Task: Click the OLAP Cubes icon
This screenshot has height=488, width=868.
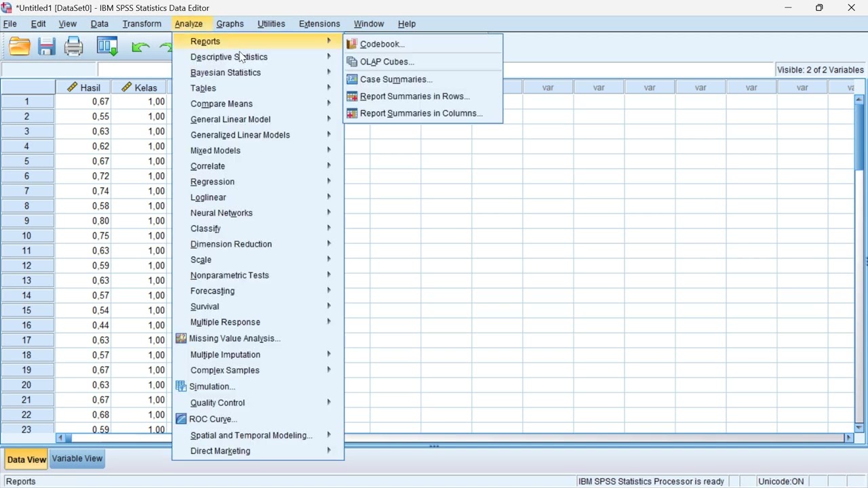Action: click(352, 62)
